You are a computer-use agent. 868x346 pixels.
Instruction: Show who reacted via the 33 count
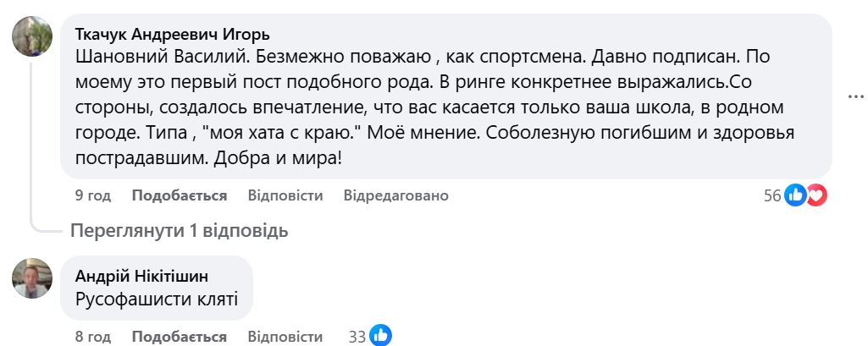pyautogui.click(x=357, y=336)
